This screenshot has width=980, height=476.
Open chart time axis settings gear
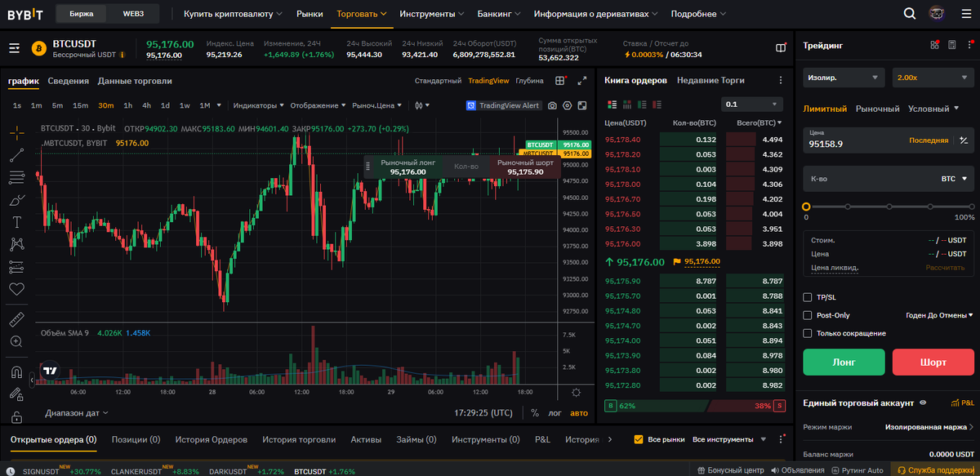(577, 393)
